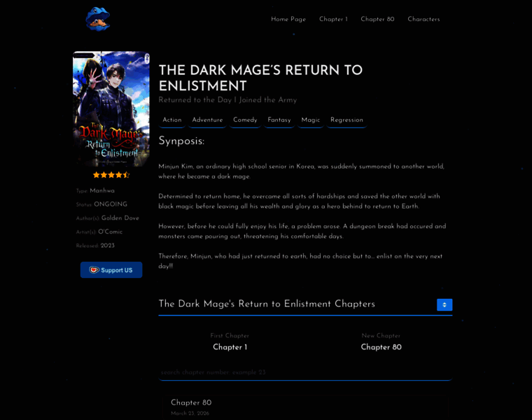This screenshot has width=532, height=420.
Task: Select the Regression genre tag
Action: click(346, 120)
